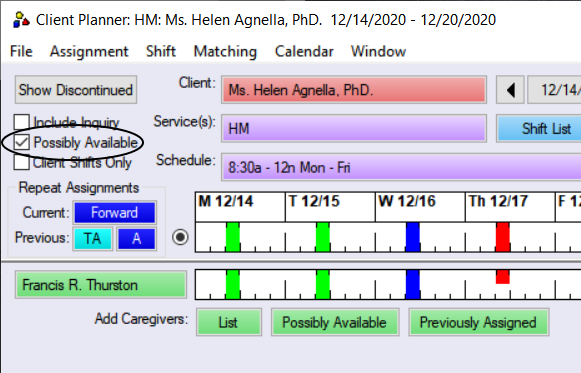Click Thurston's blue Wednesday shift bar
Screen dimensions: 581x373
[413, 284]
